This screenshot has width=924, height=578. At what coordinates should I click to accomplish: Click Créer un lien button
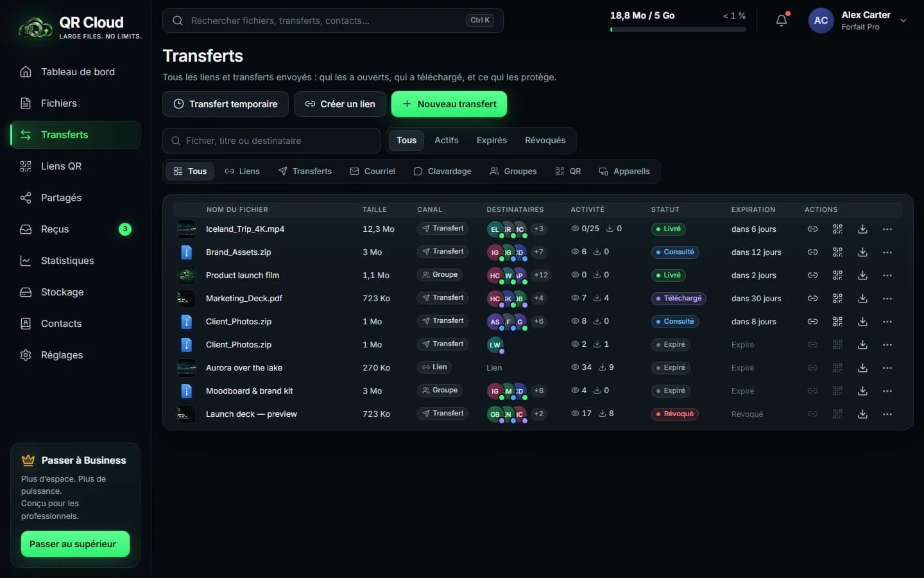pyautogui.click(x=340, y=104)
